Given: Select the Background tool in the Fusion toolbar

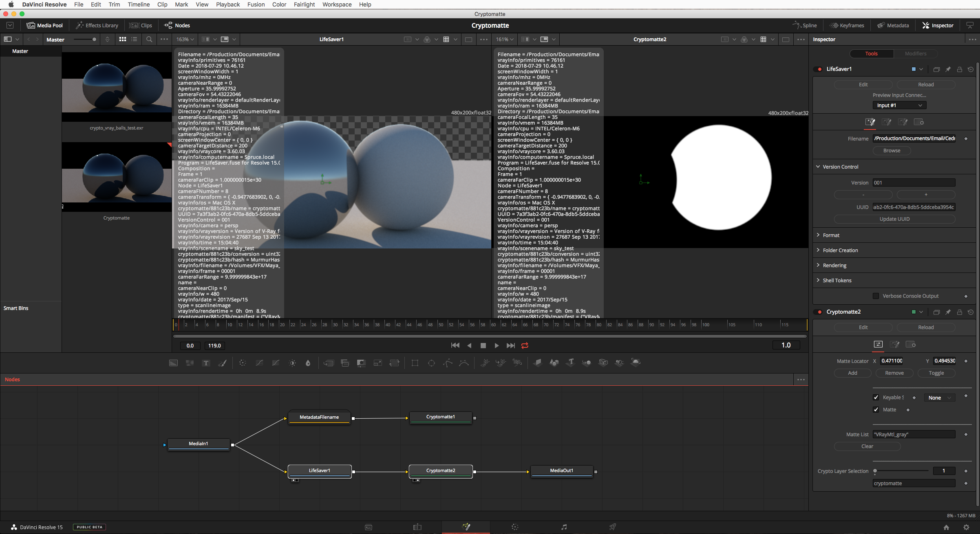Looking at the screenshot, I should (x=173, y=363).
